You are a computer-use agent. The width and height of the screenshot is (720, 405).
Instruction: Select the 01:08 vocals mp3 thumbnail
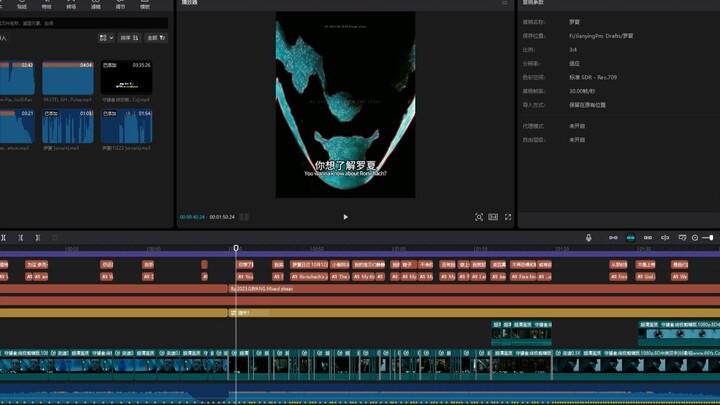[x=68, y=126]
